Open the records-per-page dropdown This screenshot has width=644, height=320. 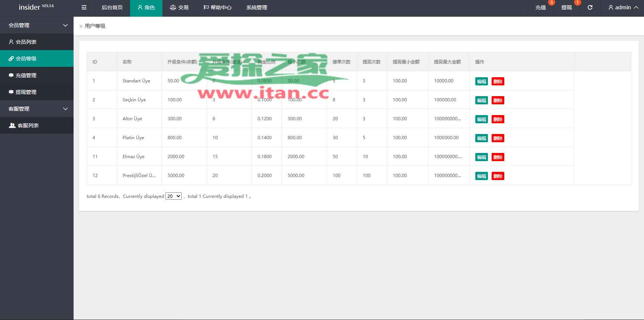pyautogui.click(x=174, y=196)
